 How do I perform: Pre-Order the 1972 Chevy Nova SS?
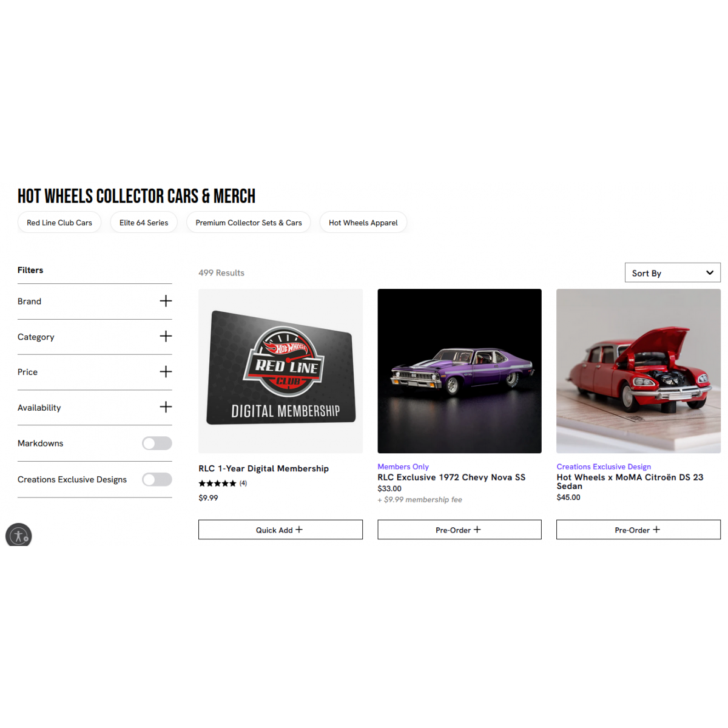[x=459, y=530]
